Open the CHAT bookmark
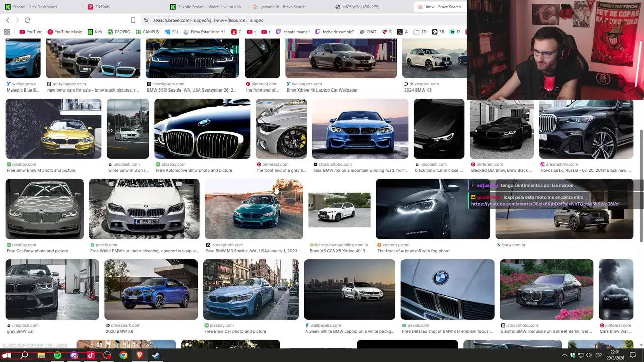644x362 pixels. [x=368, y=32]
